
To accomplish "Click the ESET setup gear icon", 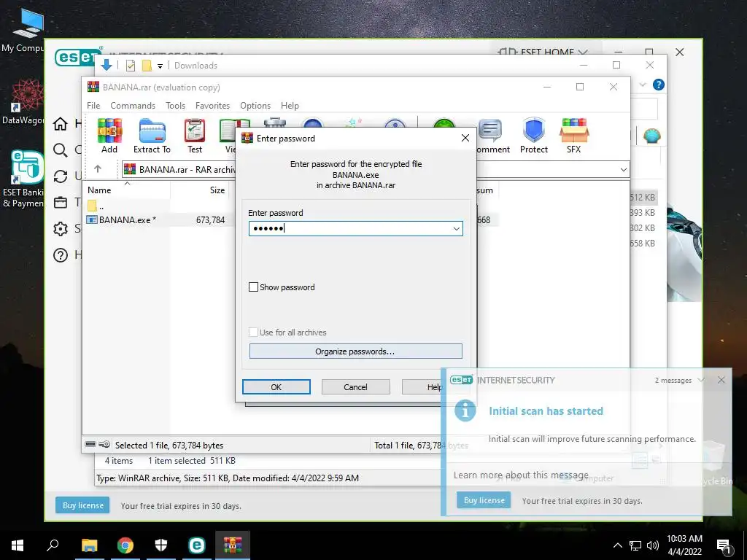I will pyautogui.click(x=61, y=228).
